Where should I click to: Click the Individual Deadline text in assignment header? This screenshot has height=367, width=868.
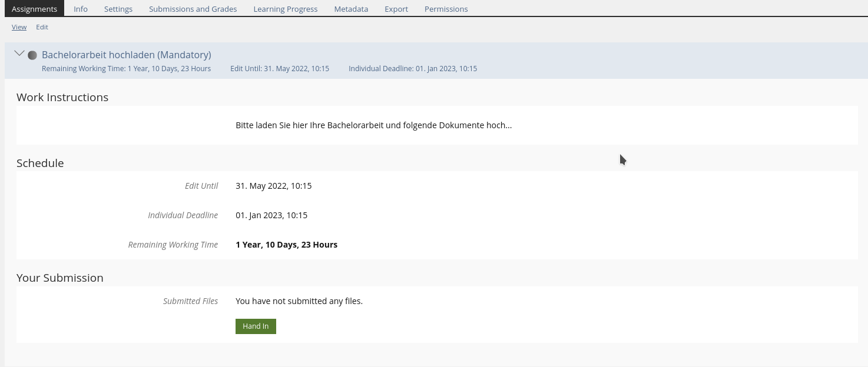click(412, 69)
